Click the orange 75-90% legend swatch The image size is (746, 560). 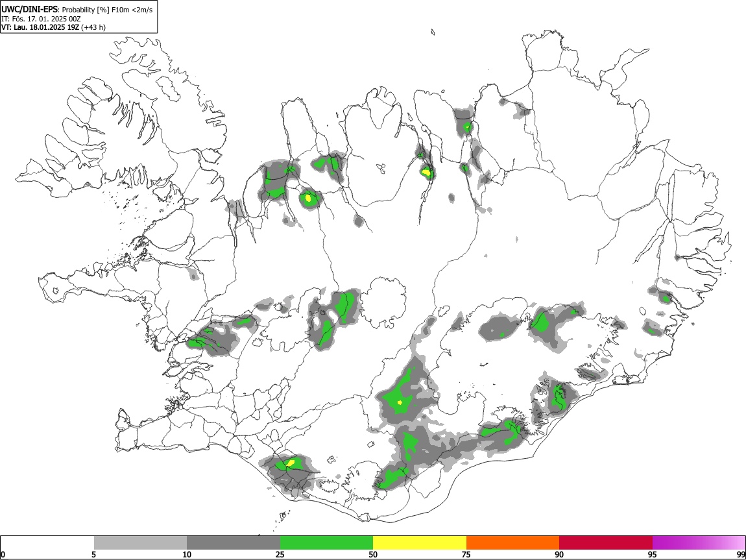[x=513, y=543]
